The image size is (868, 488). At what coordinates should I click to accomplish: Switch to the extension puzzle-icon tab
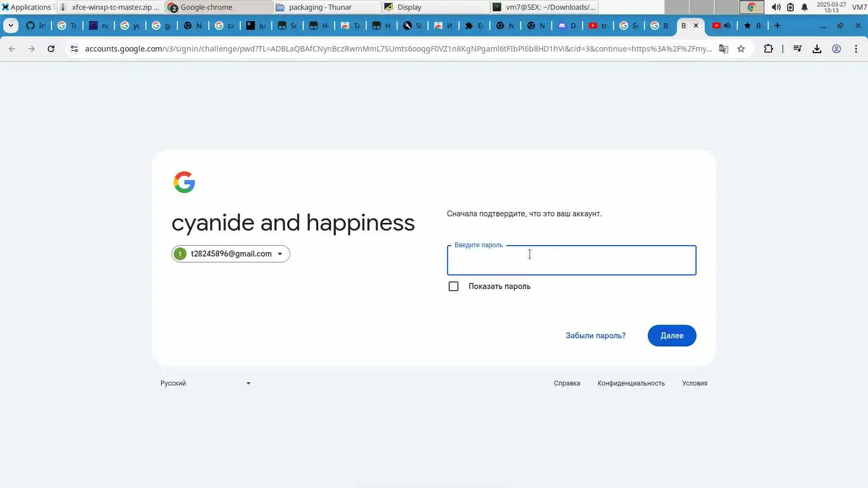475,25
